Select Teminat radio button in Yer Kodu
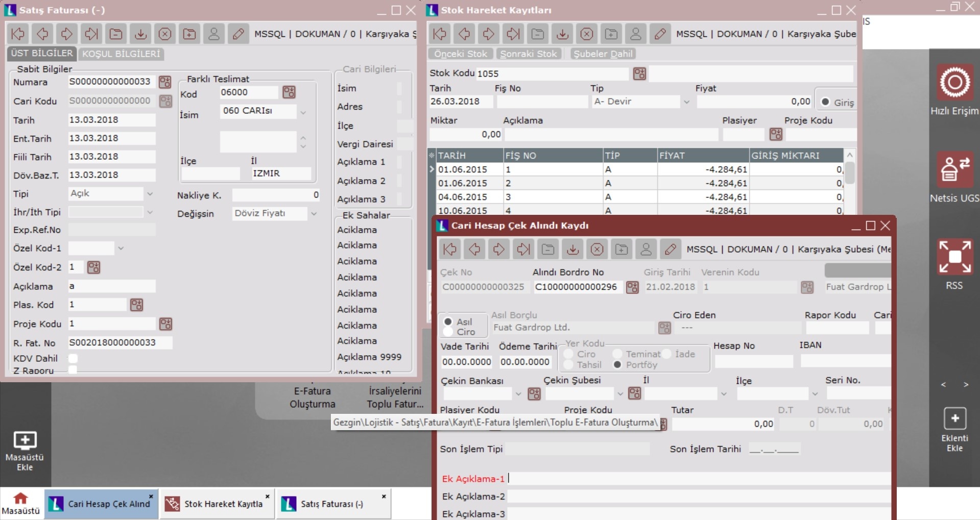The width and height of the screenshot is (980, 520). [x=617, y=354]
